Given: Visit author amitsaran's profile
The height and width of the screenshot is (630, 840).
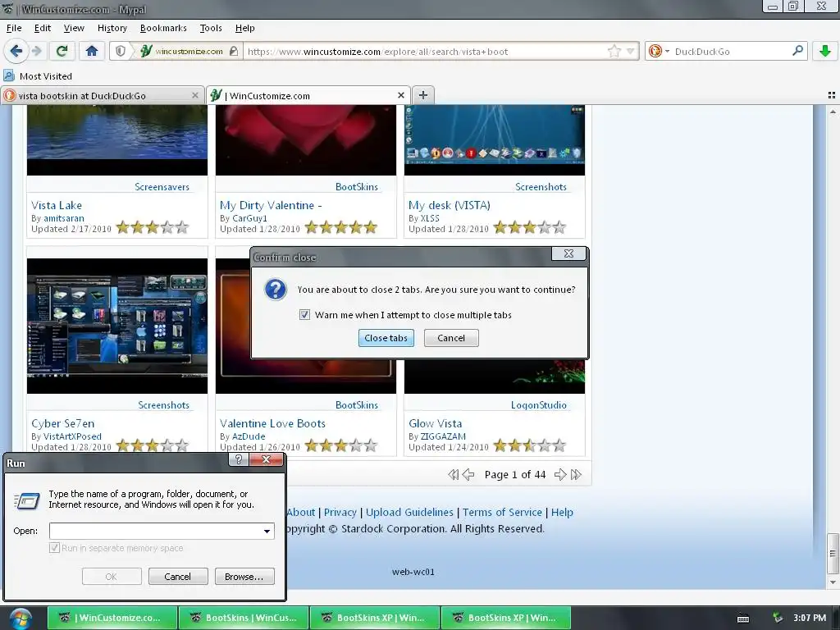Looking at the screenshot, I should click(x=64, y=218).
